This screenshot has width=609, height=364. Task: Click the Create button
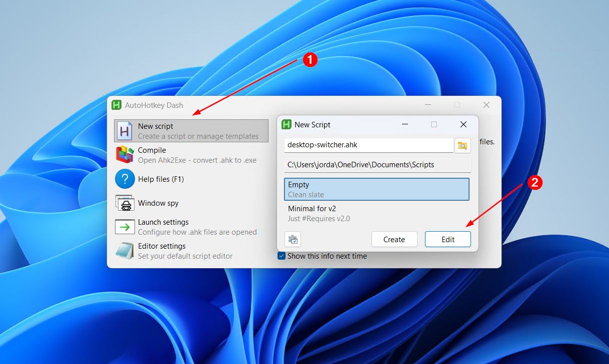click(x=394, y=239)
